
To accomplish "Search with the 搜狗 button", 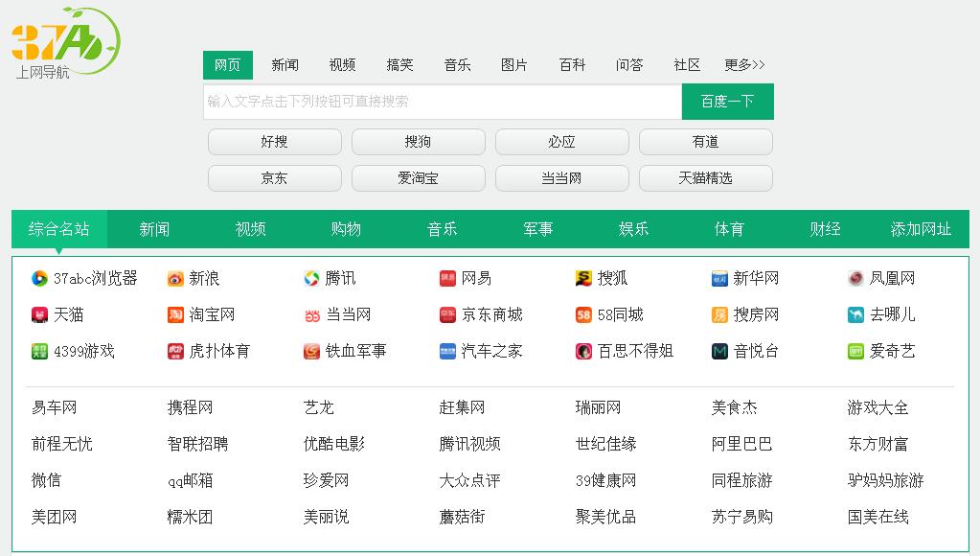I will point(418,142).
